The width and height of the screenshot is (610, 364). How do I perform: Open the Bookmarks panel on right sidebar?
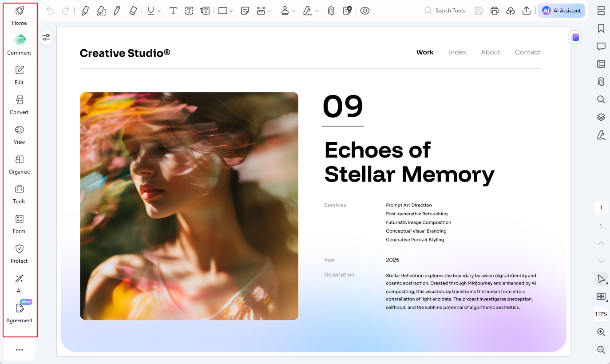(601, 28)
